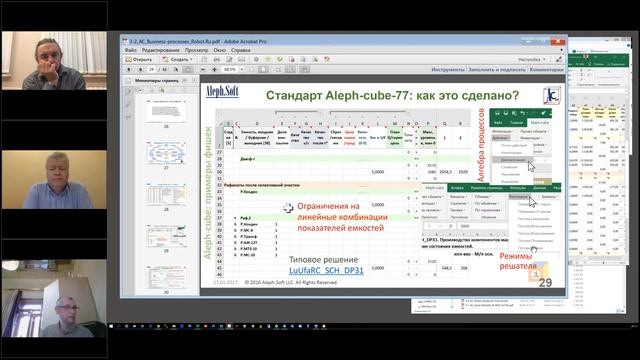Open the Файл menu in Acrobat
The image size is (640, 360).
click(131, 50)
